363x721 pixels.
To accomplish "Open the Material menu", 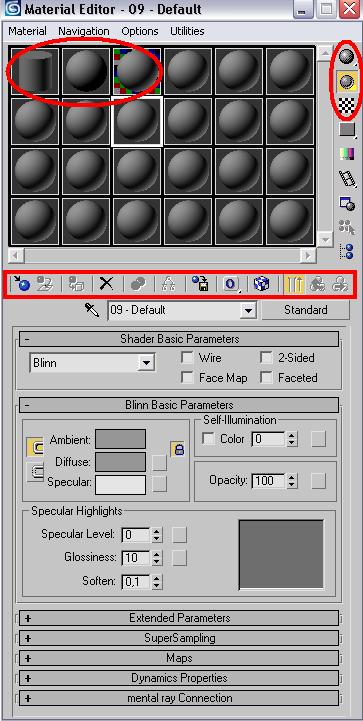I will point(28,31).
